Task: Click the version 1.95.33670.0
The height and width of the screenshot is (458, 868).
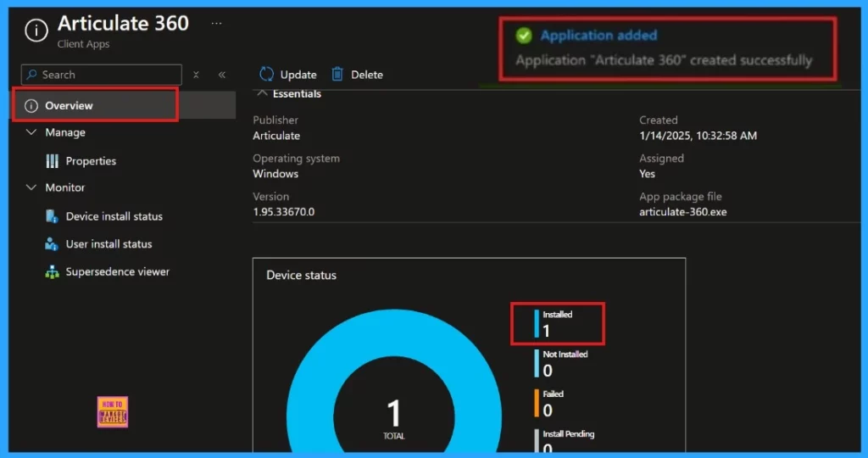Action: tap(283, 212)
